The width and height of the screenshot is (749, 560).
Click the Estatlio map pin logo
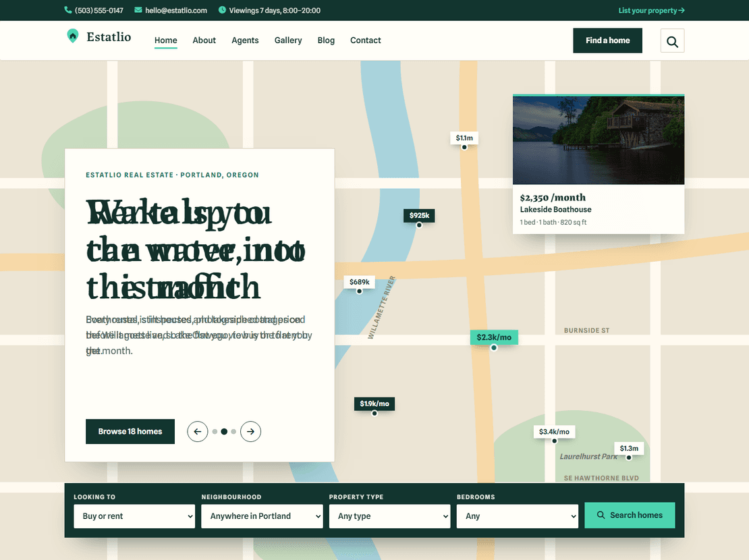click(73, 36)
